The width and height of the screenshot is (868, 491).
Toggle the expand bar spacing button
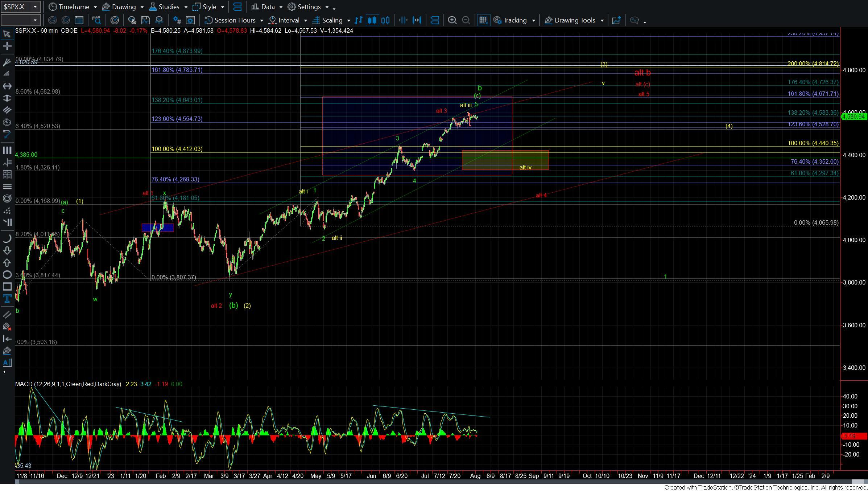pos(417,20)
